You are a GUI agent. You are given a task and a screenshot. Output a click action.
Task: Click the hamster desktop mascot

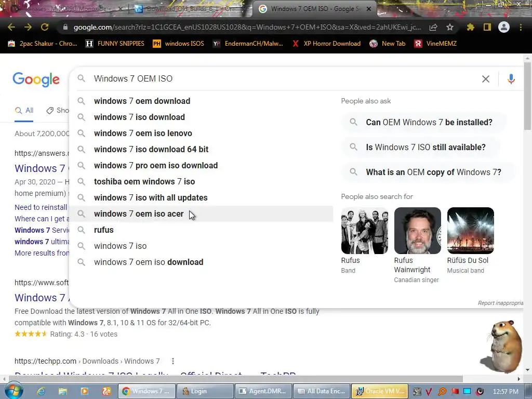click(502, 346)
